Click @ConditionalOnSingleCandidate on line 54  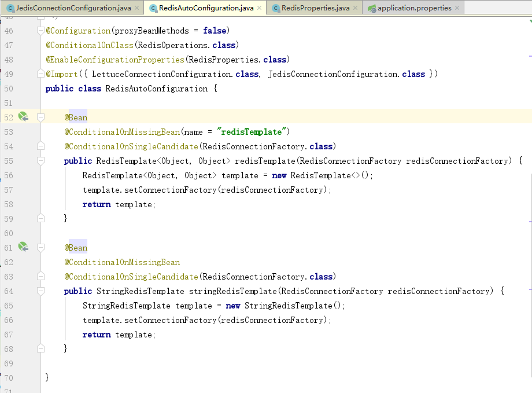click(x=131, y=146)
